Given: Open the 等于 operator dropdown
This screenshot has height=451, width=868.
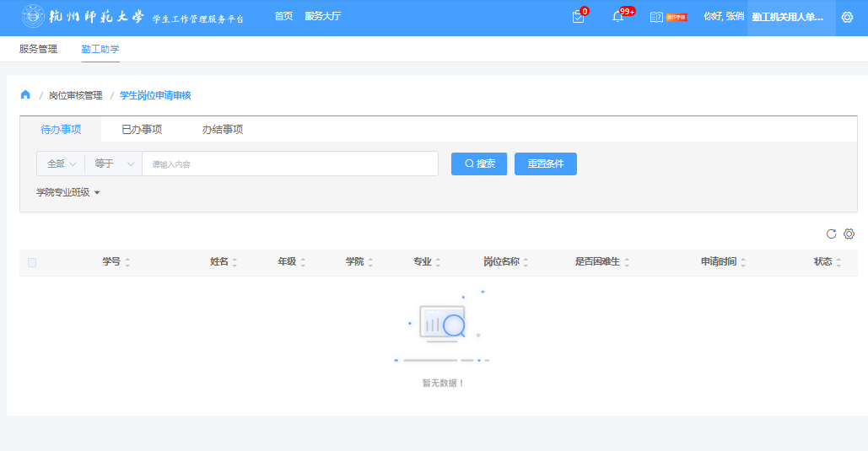Looking at the screenshot, I should [114, 164].
